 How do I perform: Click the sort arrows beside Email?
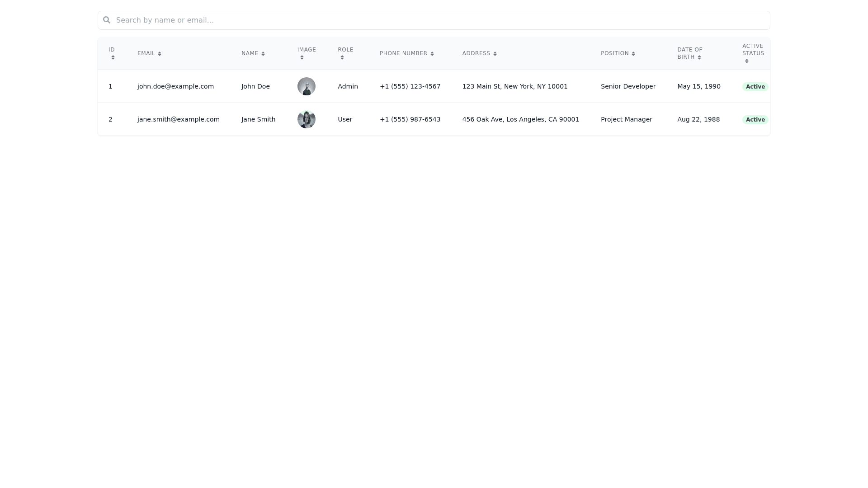point(160,54)
